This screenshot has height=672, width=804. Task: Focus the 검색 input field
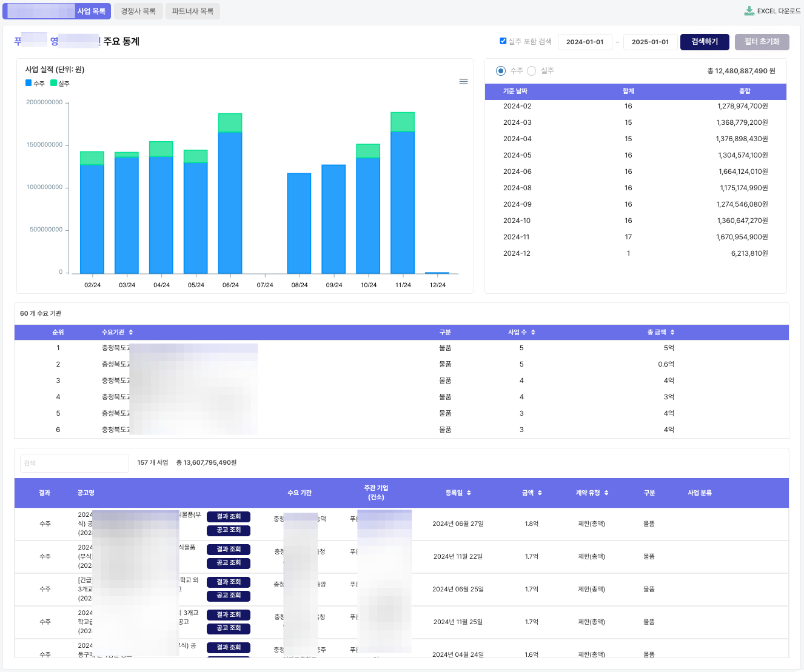pos(75,463)
